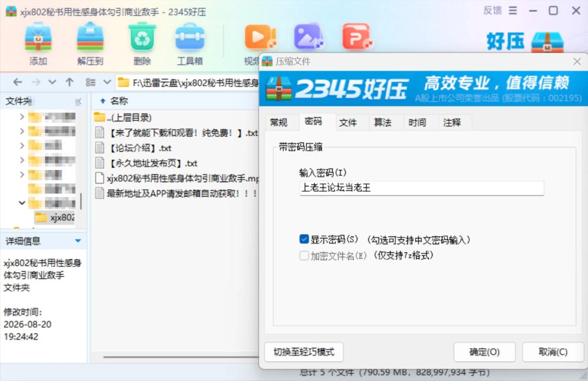
Task: Switch to the 注释 tab
Action: pyautogui.click(x=452, y=122)
